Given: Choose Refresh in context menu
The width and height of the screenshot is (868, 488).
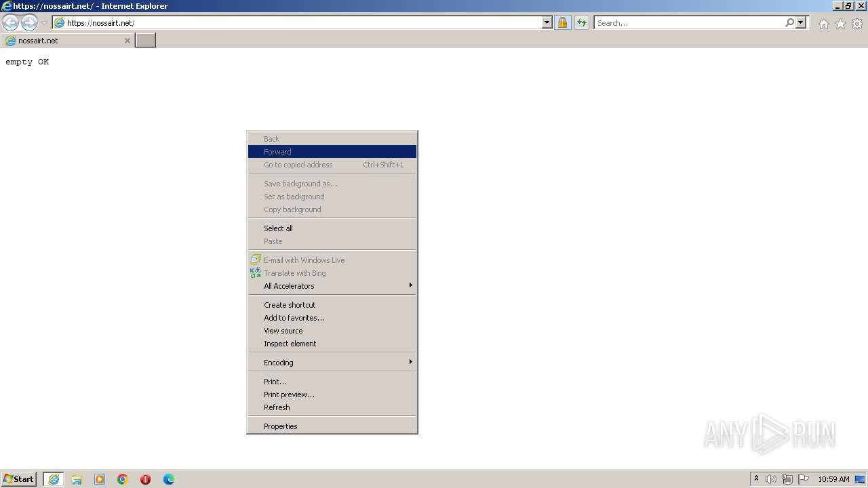Looking at the screenshot, I should click(332, 407).
